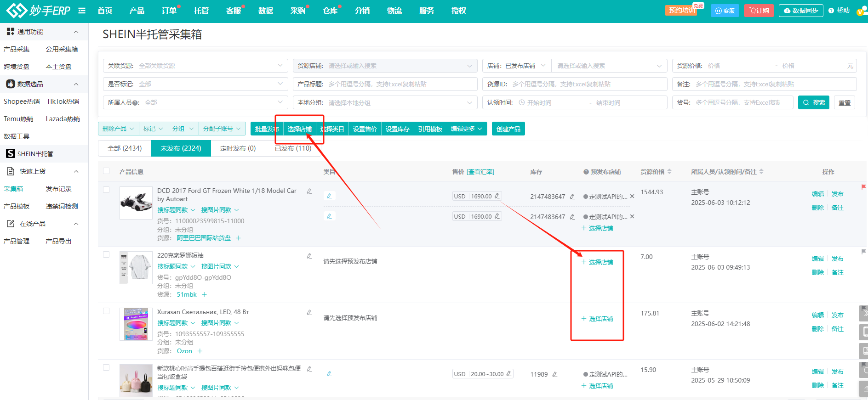Add source with plus next to Ozon
868x400 pixels.
pos(200,351)
